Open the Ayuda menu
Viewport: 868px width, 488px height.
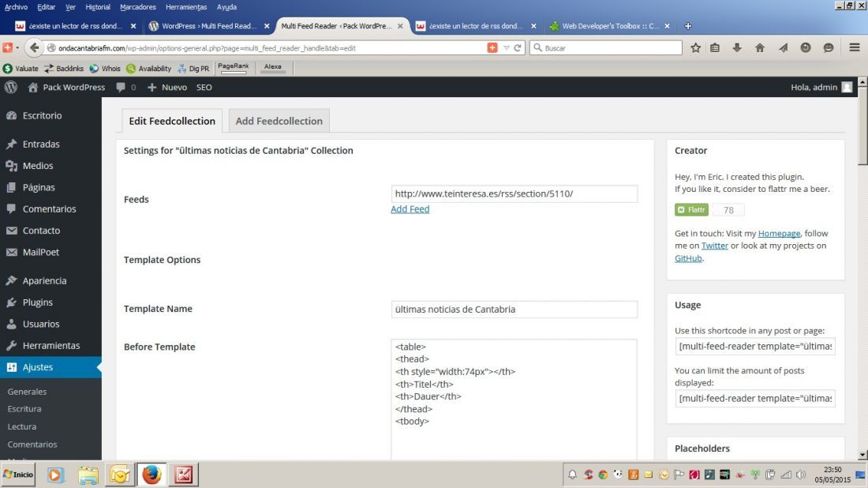coord(226,7)
